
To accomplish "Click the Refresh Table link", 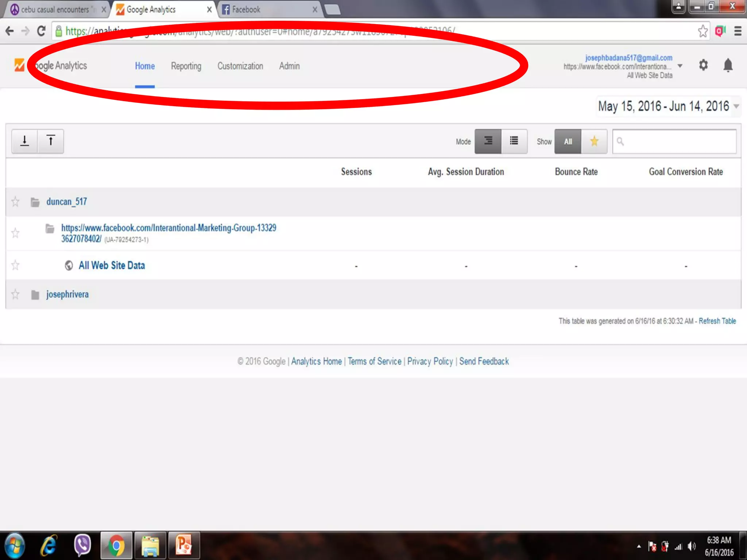I will pyautogui.click(x=717, y=321).
